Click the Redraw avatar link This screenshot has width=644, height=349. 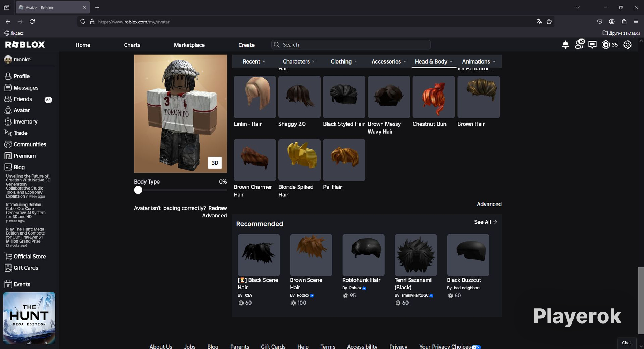click(x=217, y=208)
